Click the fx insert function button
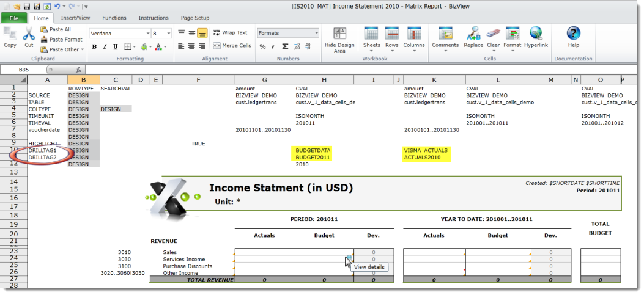 (78, 70)
